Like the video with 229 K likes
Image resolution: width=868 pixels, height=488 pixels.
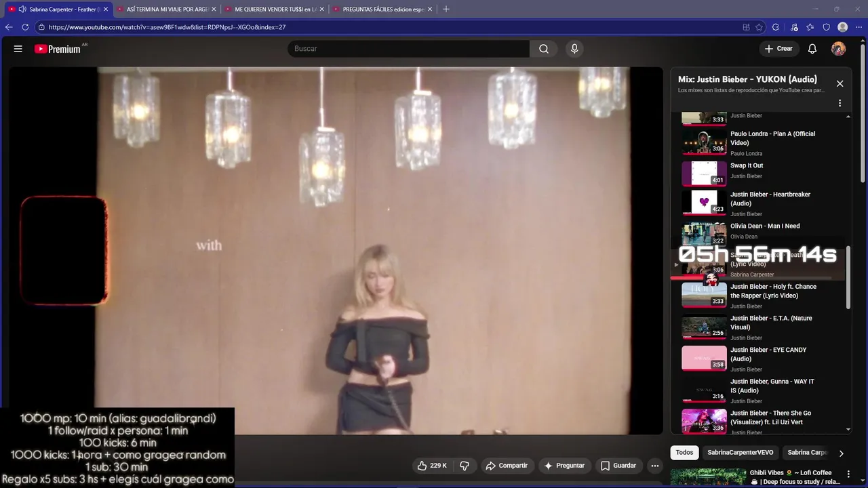(432, 466)
